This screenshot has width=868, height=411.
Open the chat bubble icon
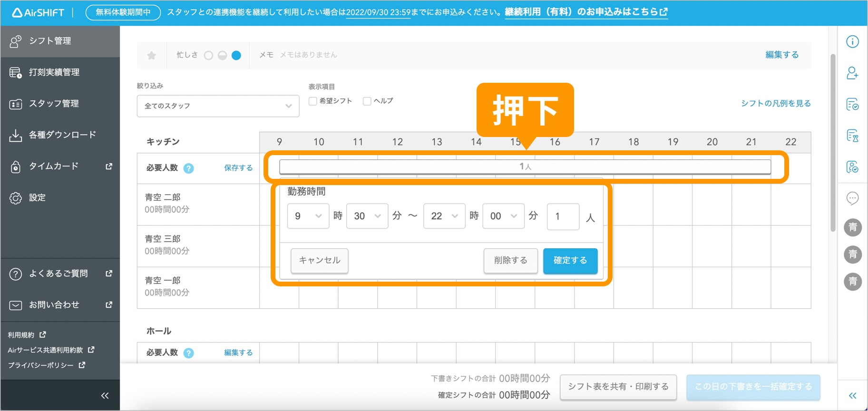click(852, 198)
